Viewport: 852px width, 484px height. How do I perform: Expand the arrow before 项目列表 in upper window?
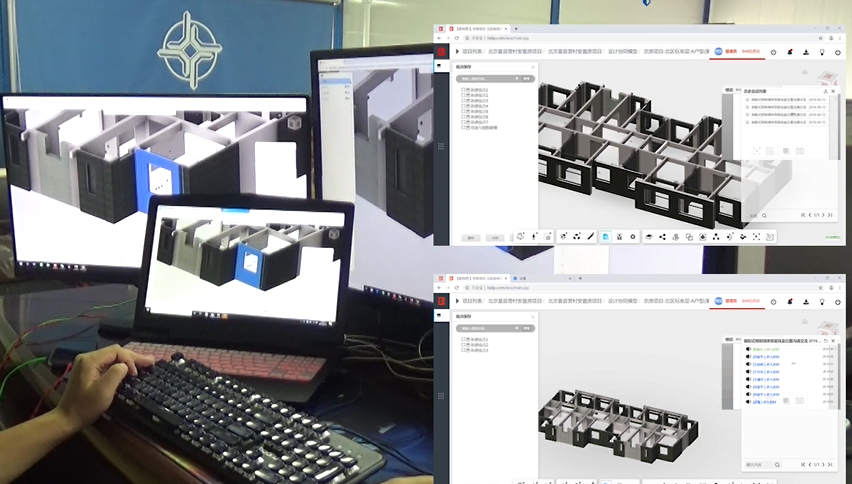click(457, 50)
